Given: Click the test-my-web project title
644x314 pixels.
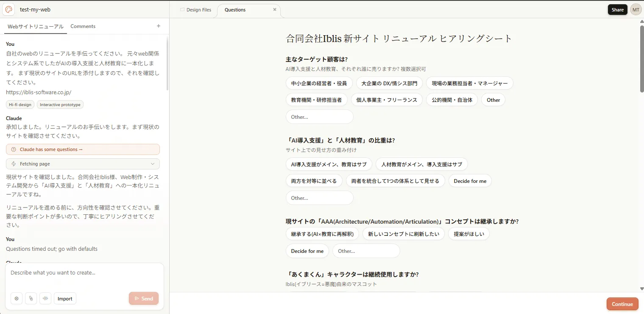Looking at the screenshot, I should tap(35, 9).
